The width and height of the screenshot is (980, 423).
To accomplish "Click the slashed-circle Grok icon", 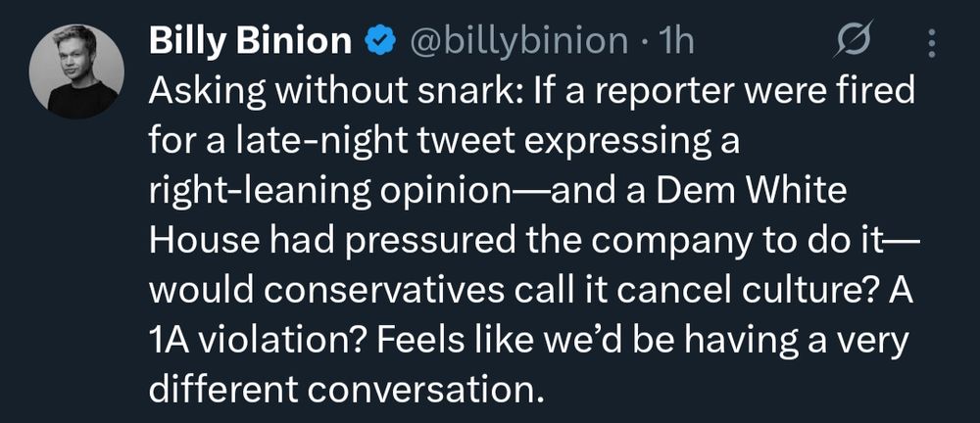I will pyautogui.click(x=846, y=41).
